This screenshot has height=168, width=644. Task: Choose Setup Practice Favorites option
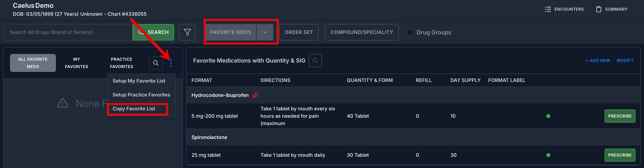[141, 95]
